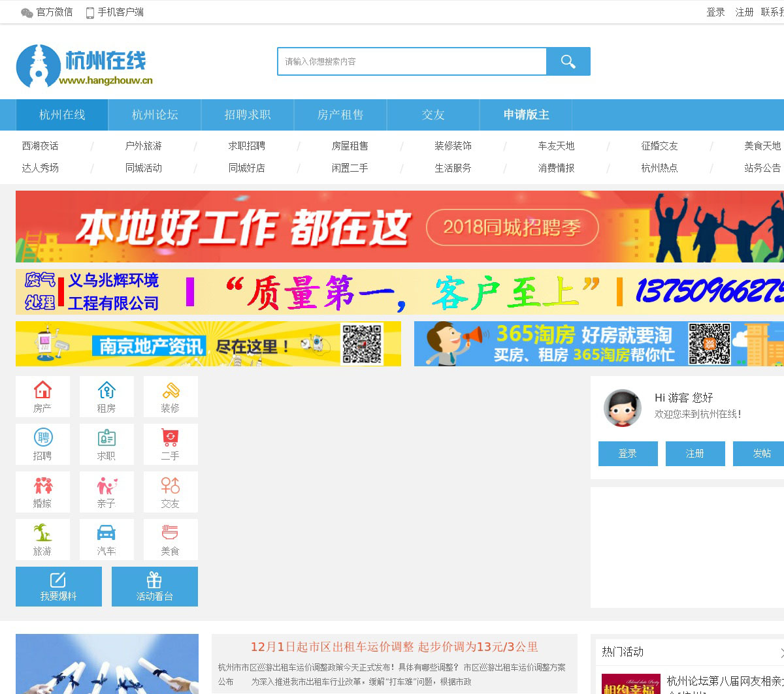The width and height of the screenshot is (784, 694).
Task: Select the 二手 shopping cart icon
Action: click(x=171, y=438)
